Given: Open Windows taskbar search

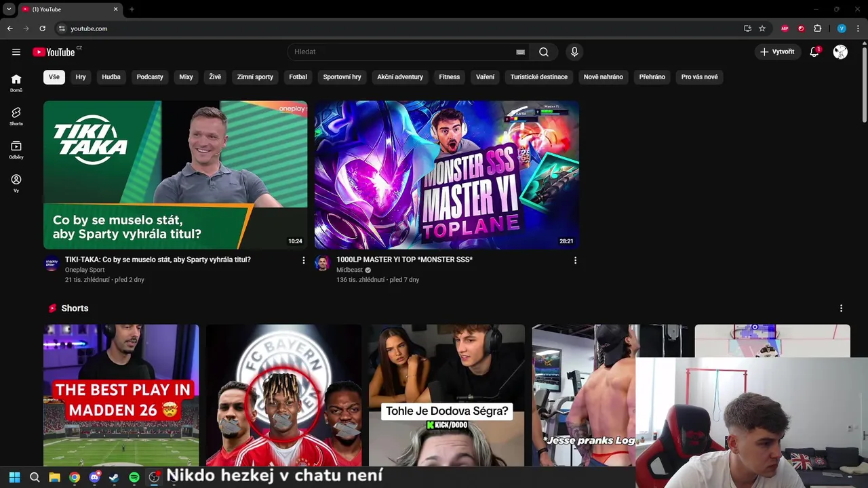Looking at the screenshot, I should (x=35, y=477).
